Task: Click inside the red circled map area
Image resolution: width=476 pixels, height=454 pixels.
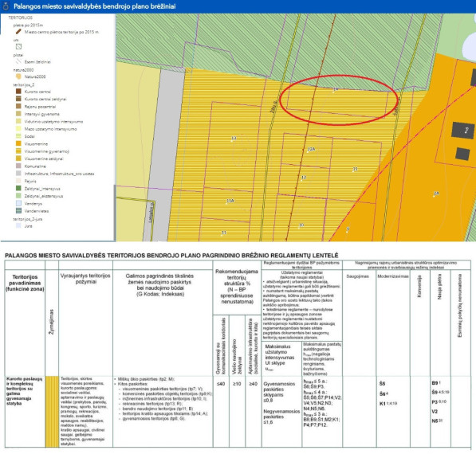Action: [339, 100]
